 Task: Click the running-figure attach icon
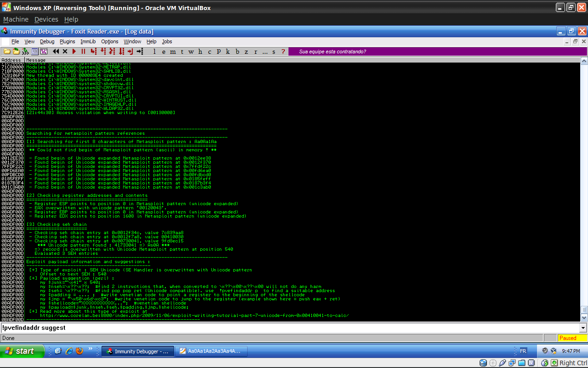pos(25,52)
